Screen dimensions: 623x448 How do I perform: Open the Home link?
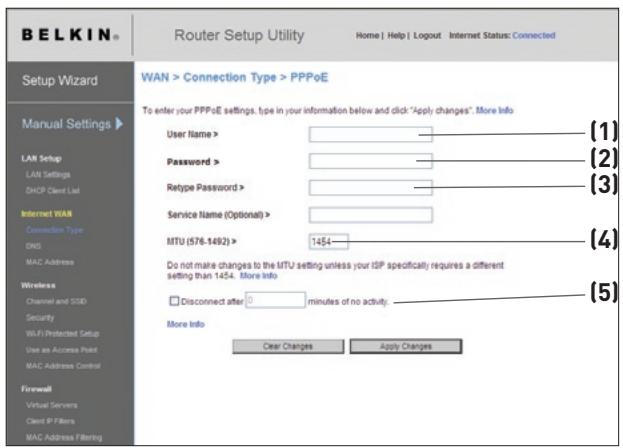367,35
